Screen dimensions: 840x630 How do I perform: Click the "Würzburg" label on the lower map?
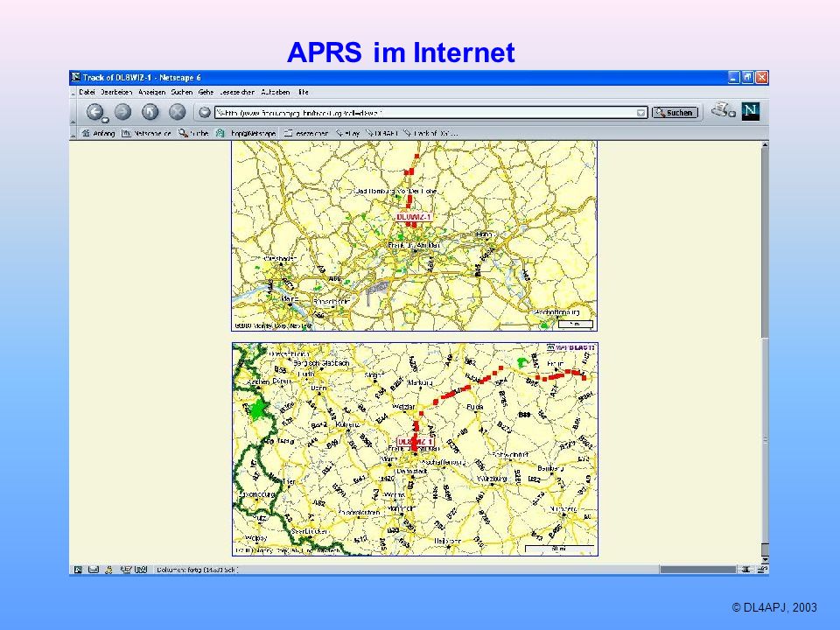pos(492,478)
